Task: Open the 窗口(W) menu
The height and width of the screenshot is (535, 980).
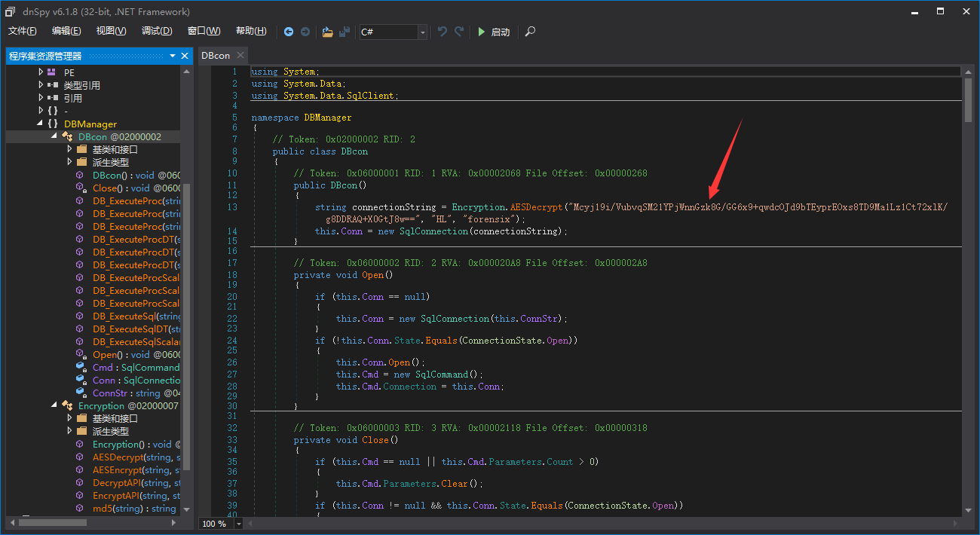Action: point(204,31)
